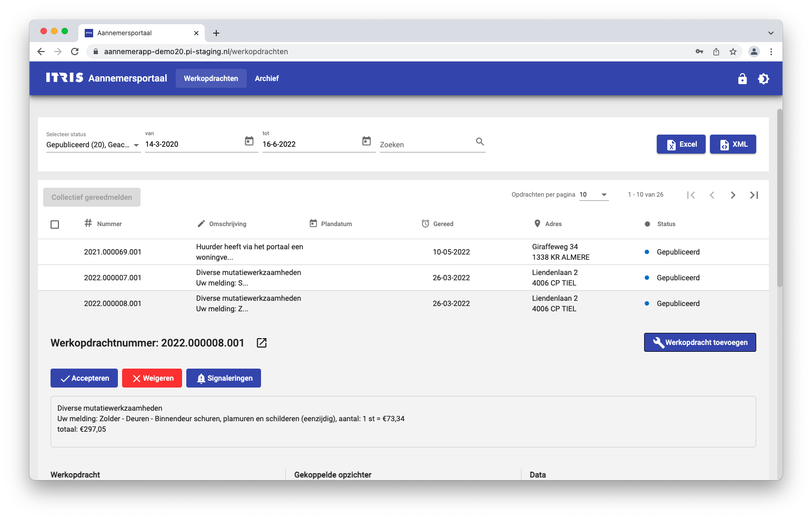Switch to Werkopdrachten tab
The height and width of the screenshot is (519, 812).
(211, 78)
